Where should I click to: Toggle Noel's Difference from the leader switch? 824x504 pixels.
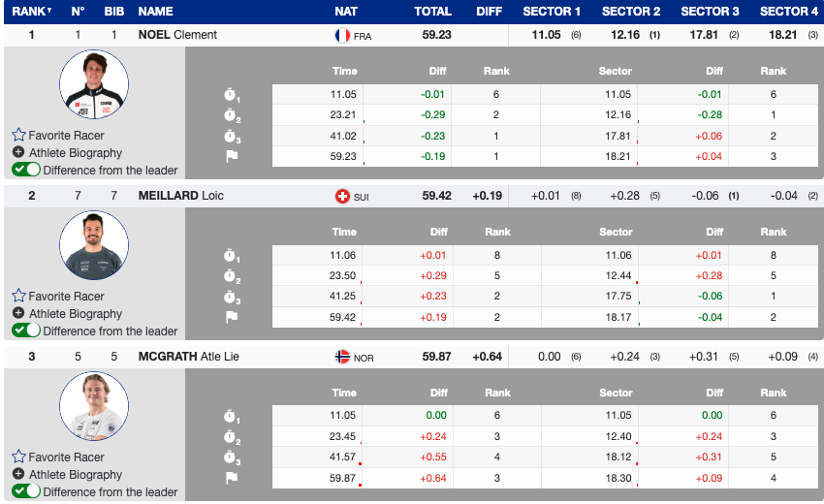(x=26, y=170)
